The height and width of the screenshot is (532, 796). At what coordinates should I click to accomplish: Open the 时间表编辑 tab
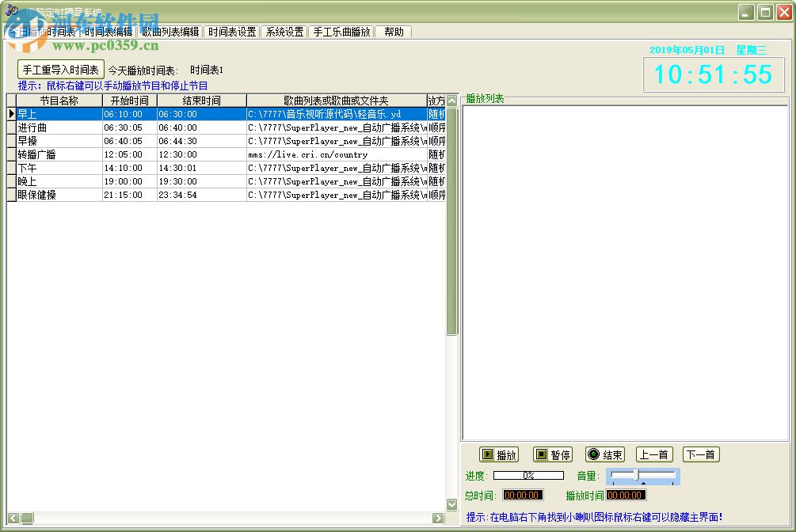pos(109,32)
